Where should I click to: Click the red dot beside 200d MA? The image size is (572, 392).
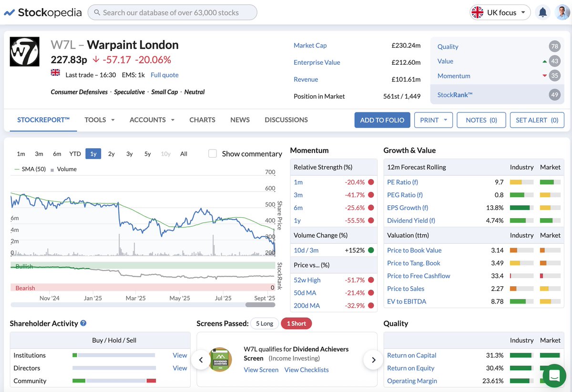pyautogui.click(x=371, y=306)
